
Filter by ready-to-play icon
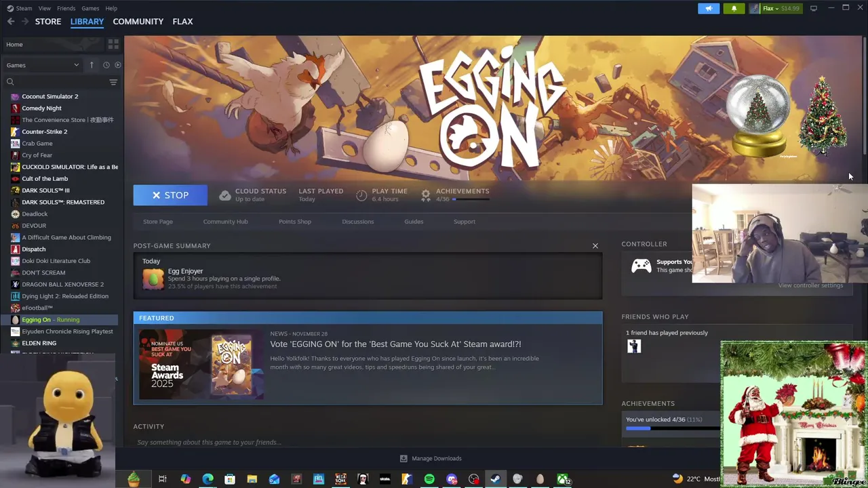[117, 65]
